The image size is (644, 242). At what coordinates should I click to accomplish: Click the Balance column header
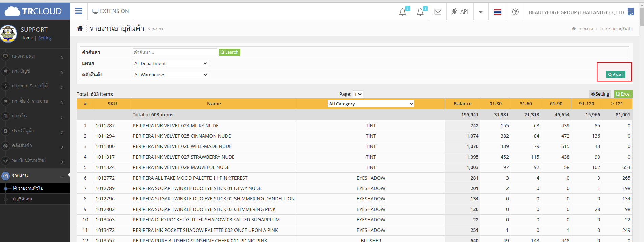pyautogui.click(x=463, y=104)
